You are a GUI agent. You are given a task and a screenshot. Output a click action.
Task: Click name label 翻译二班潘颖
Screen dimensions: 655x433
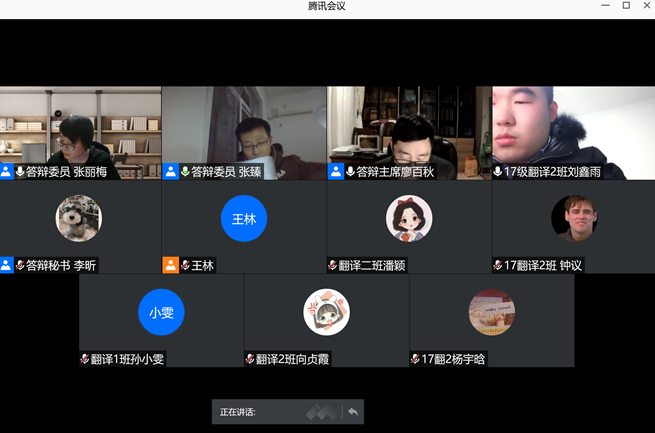click(372, 265)
